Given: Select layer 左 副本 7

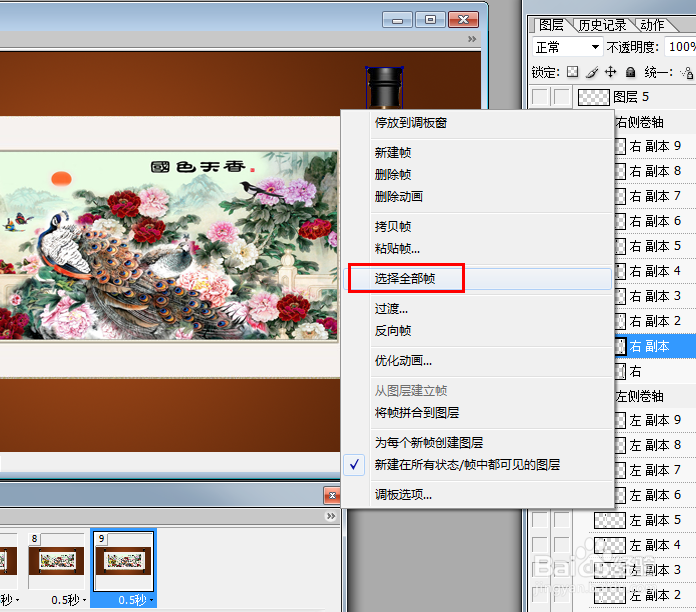Looking at the screenshot, I should 655,470.
